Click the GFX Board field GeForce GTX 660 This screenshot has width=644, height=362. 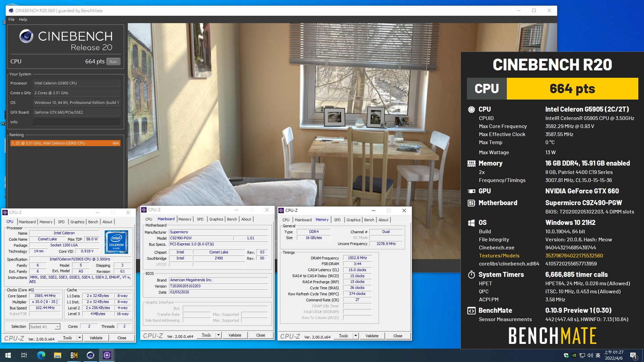pyautogui.click(x=76, y=112)
